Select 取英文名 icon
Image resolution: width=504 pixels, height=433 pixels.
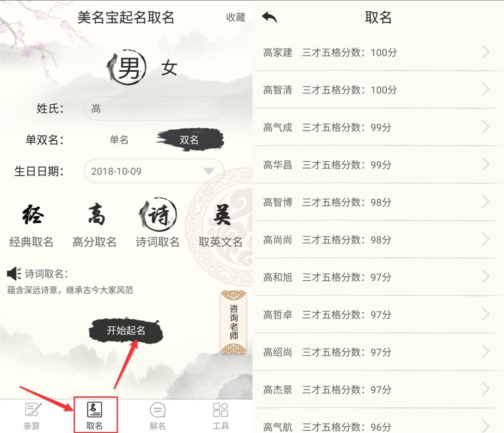point(222,215)
